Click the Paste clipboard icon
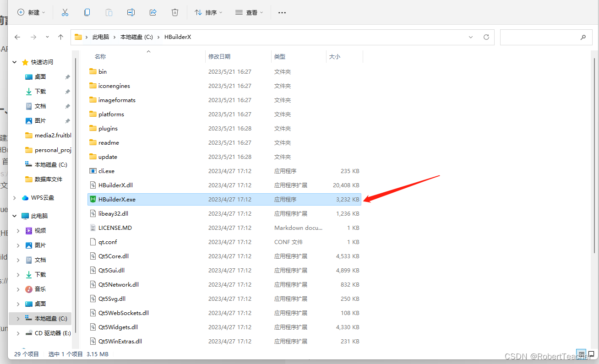599x364 pixels. (109, 12)
